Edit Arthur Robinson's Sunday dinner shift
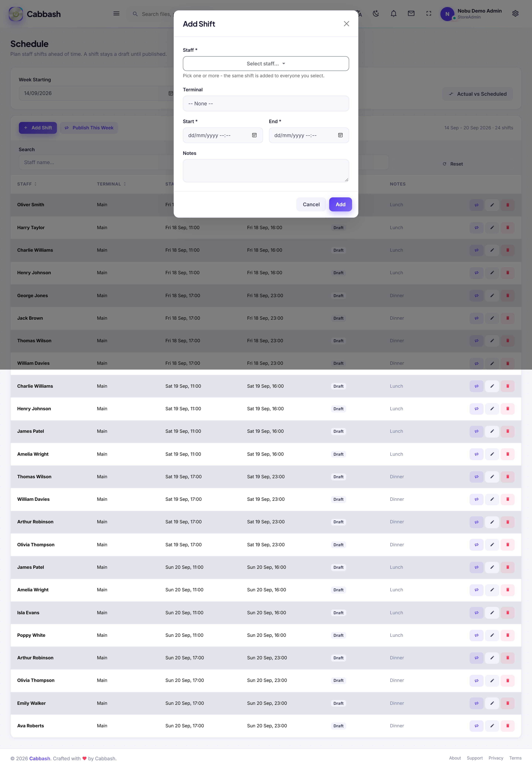532x768 pixels. pos(492,658)
